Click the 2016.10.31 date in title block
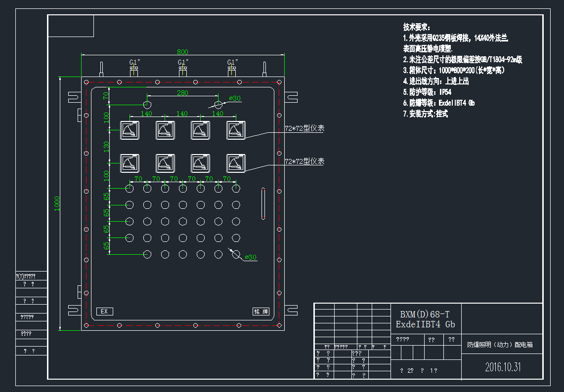 502,367
